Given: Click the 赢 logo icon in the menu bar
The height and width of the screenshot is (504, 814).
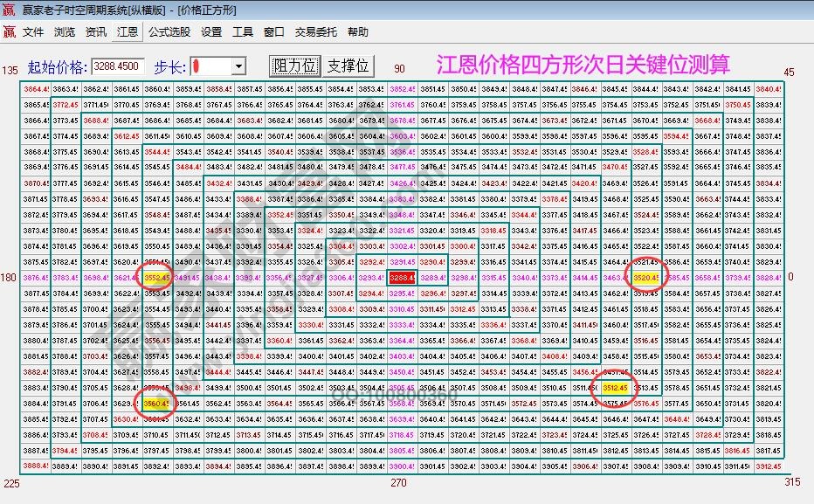Looking at the screenshot, I should click(x=10, y=31).
